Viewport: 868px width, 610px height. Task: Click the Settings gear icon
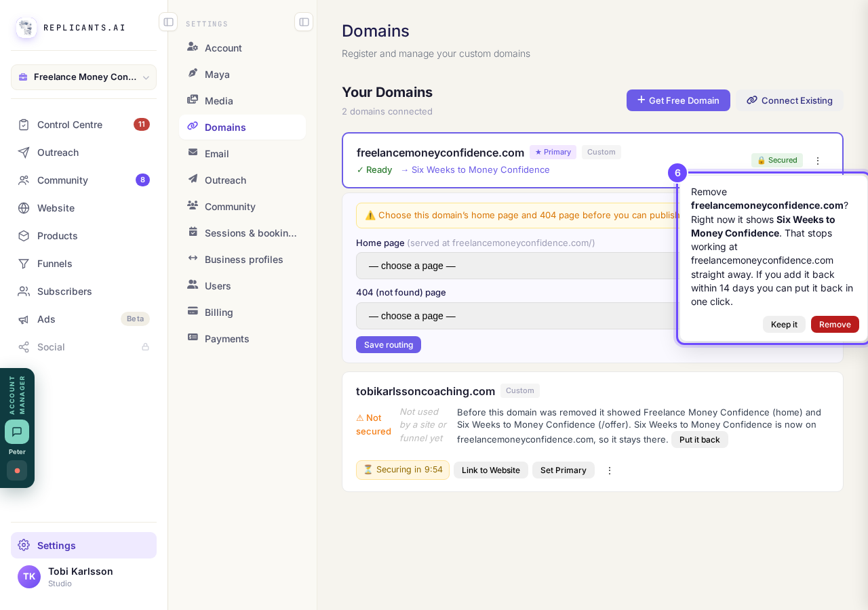pos(24,545)
